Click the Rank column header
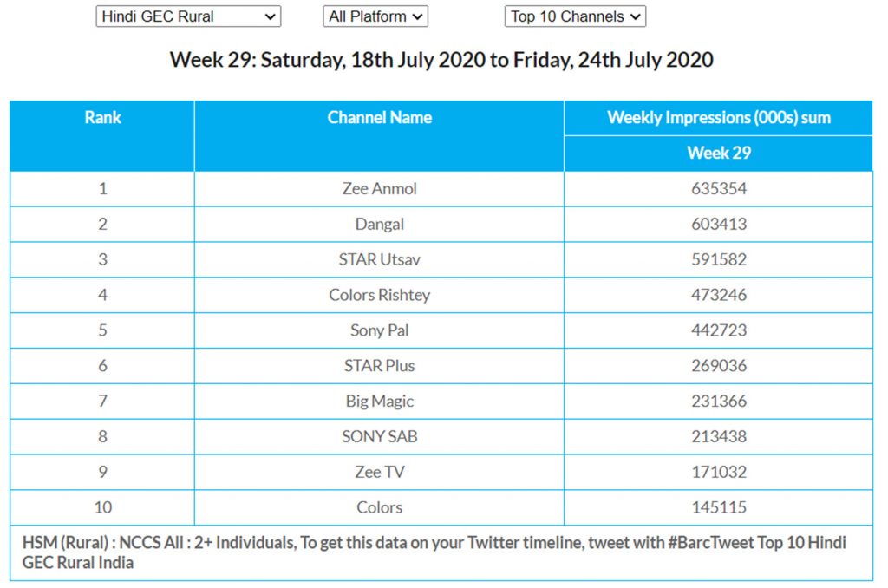Image resolution: width=888 pixels, height=588 pixels. click(x=102, y=118)
